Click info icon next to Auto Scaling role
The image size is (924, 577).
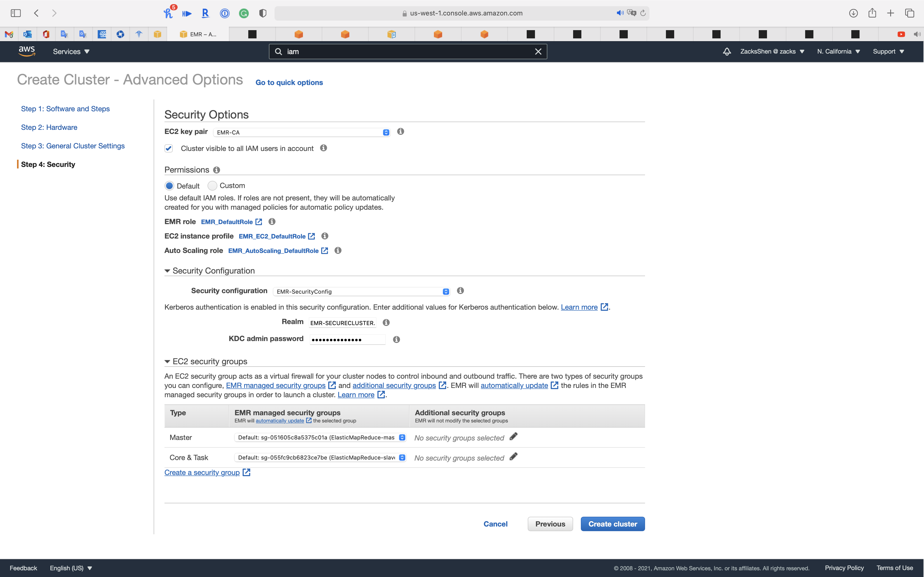(x=337, y=250)
